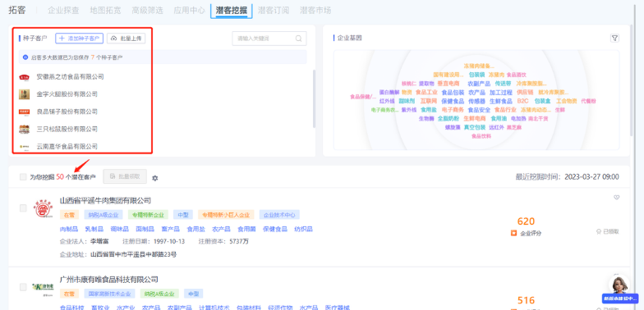The image size is (644, 310).
Task: Open the 应用中心 tab
Action: pyautogui.click(x=189, y=10)
